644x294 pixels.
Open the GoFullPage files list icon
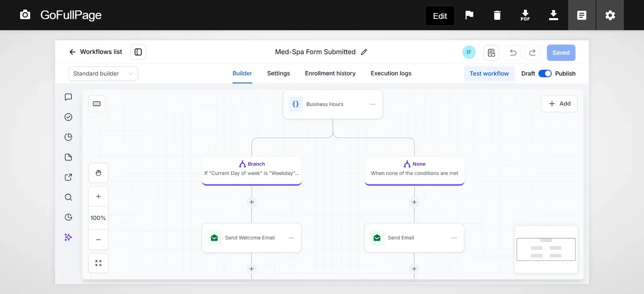tap(582, 15)
